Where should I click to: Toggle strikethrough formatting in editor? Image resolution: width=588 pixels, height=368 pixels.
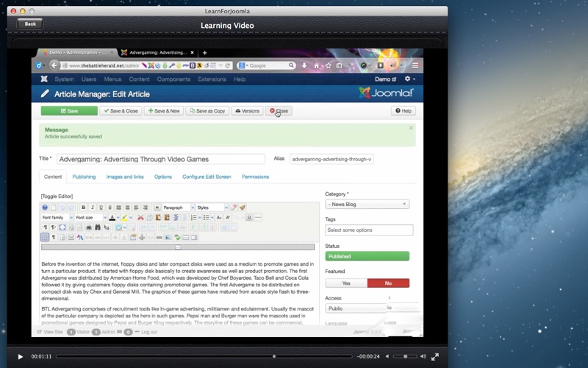(x=110, y=208)
